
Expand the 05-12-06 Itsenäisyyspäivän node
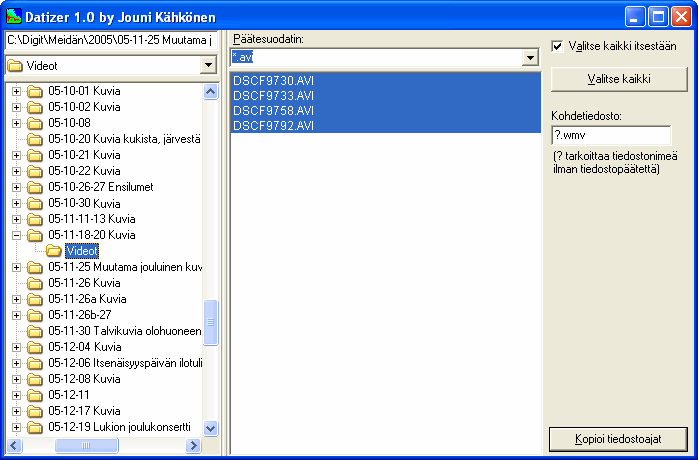pos(16,363)
